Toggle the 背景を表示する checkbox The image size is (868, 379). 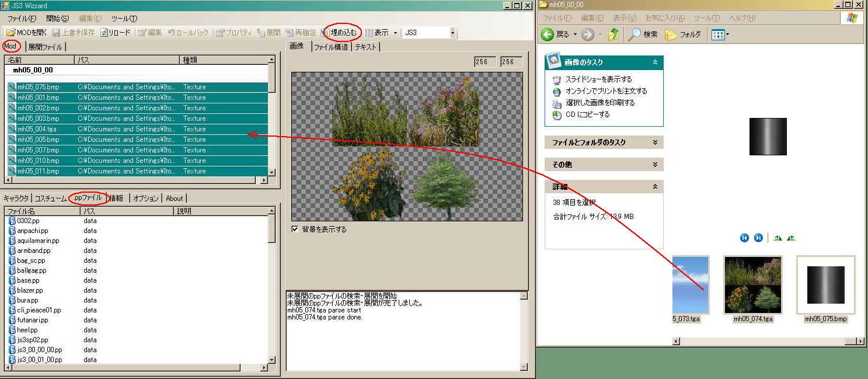pos(295,229)
